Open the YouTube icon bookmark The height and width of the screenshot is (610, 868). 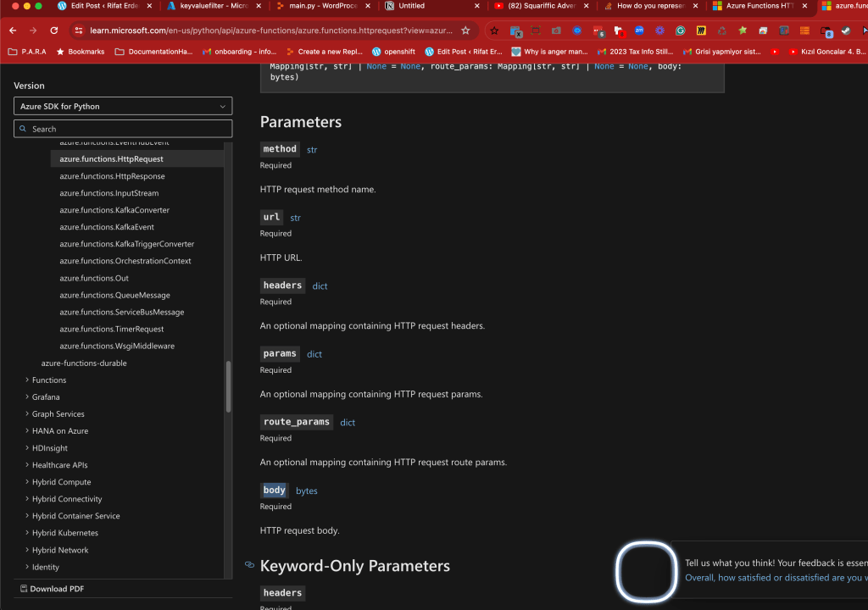coord(775,52)
